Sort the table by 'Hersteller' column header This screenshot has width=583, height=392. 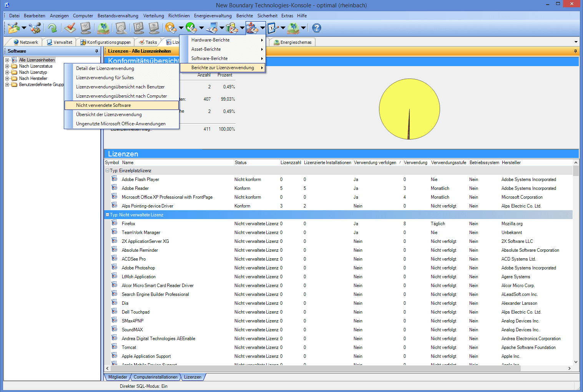511,163
